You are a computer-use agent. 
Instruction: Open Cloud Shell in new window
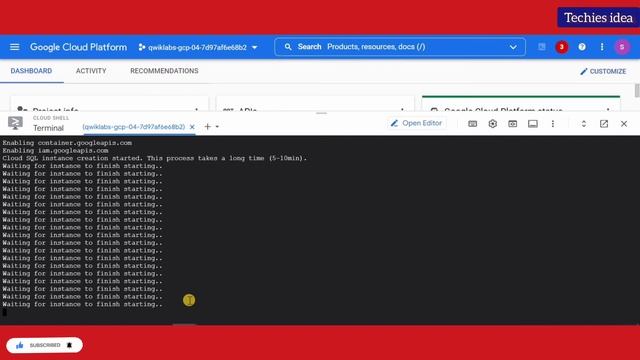(x=604, y=124)
